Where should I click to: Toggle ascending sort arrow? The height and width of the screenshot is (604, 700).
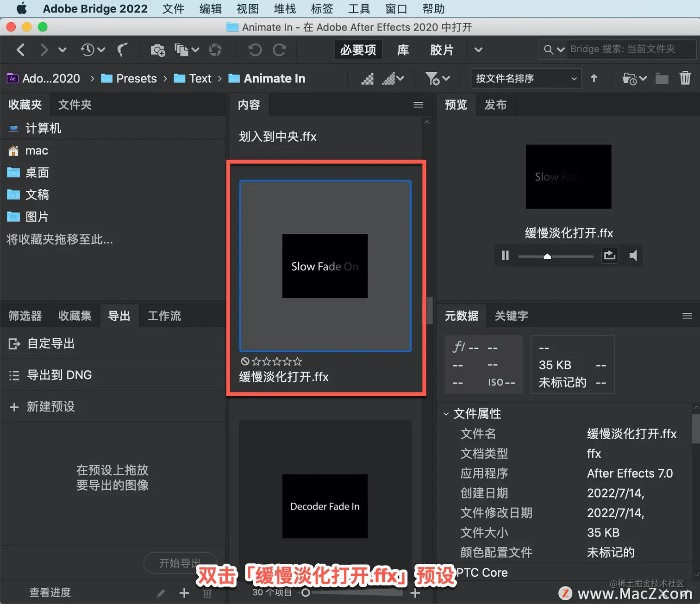point(594,79)
